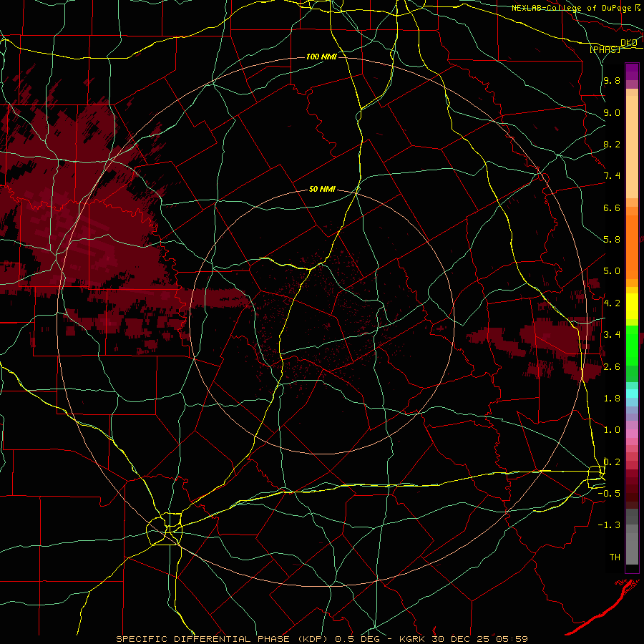
Task: Click the 0.2 value on the color scale
Action: tap(612, 462)
